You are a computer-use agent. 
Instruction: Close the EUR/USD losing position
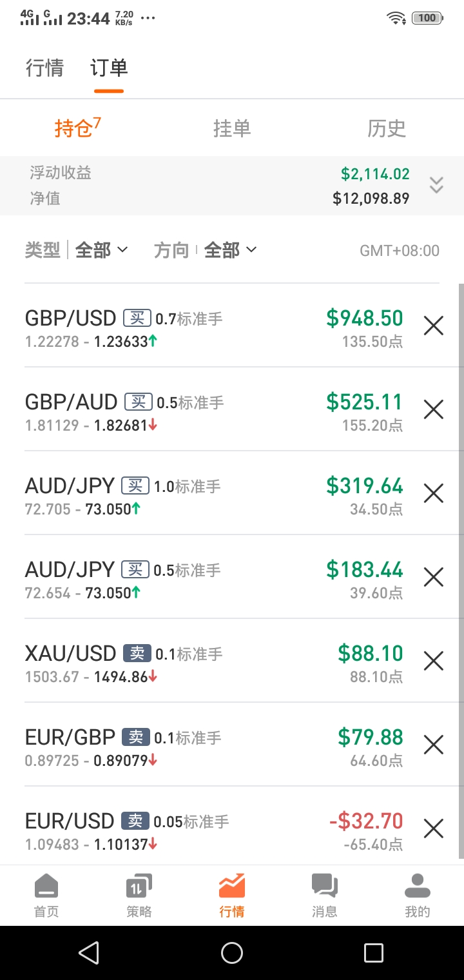(434, 828)
